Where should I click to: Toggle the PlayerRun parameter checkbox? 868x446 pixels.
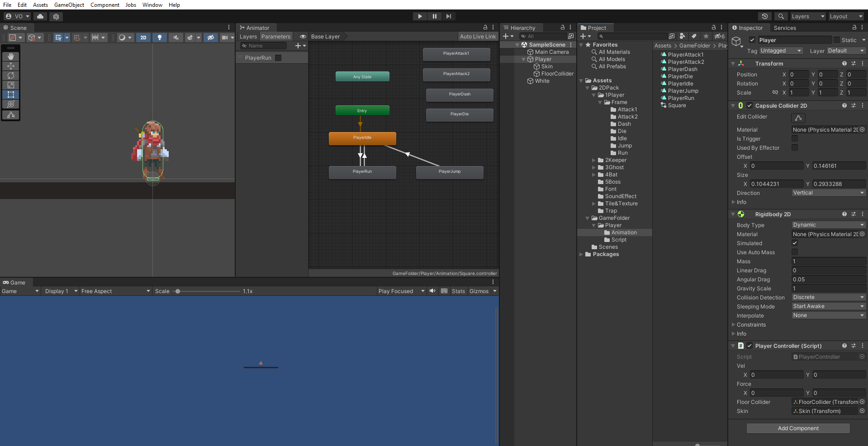(278, 58)
